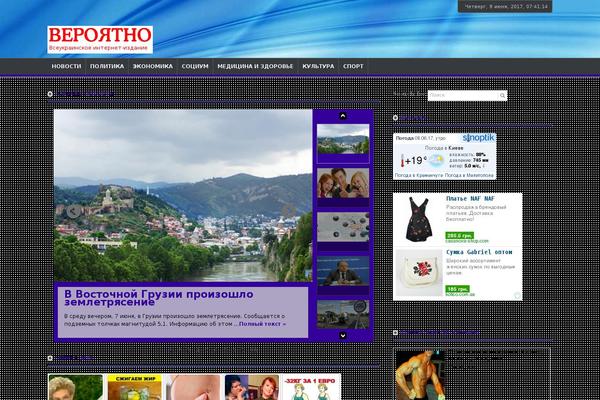Open the НОВОСТИ menu item

66,66
